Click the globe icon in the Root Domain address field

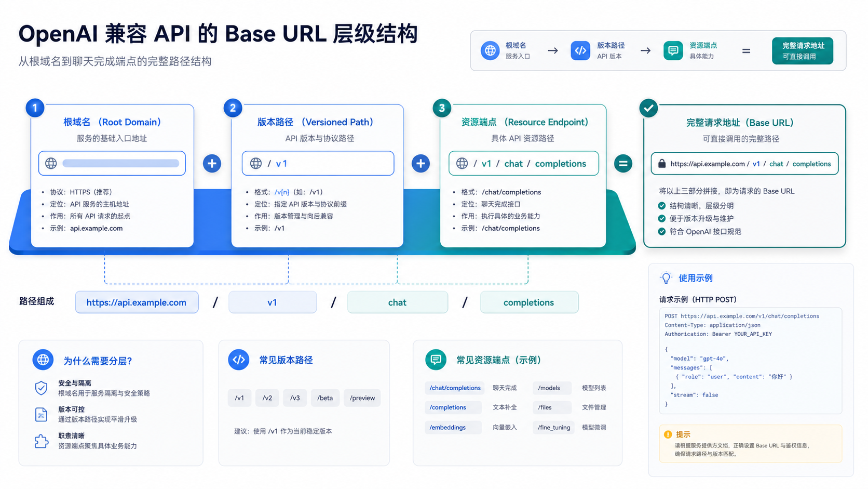click(51, 163)
